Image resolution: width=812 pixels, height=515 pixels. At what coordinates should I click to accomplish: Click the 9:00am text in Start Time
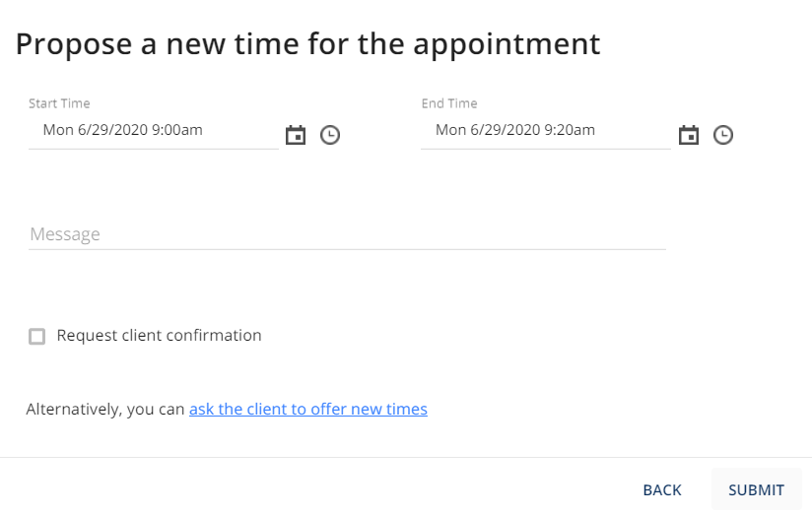pyautogui.click(x=177, y=130)
